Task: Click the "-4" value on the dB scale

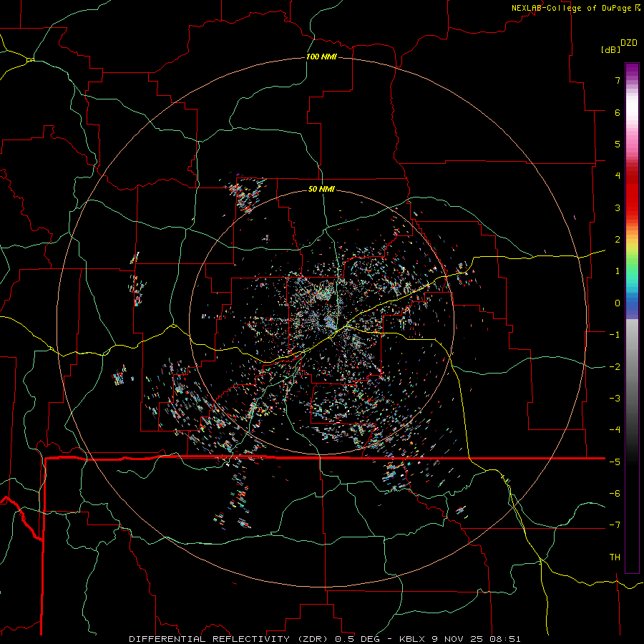Action: [615, 430]
